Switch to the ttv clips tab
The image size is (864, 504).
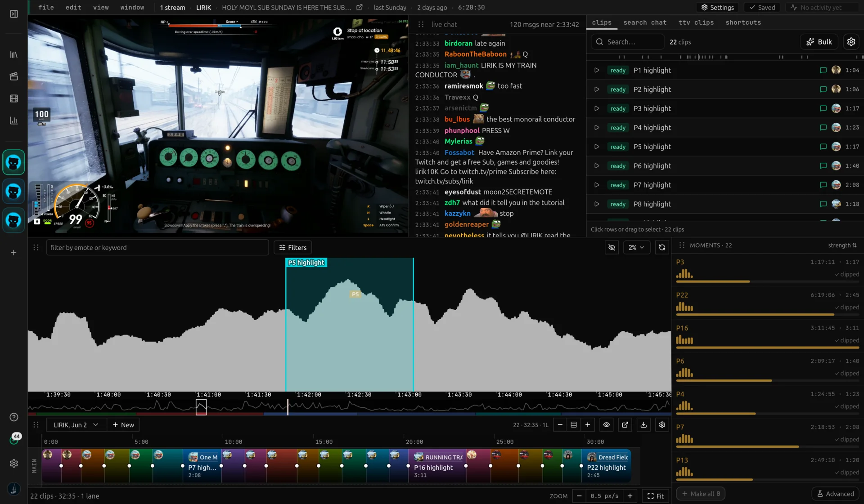[696, 22]
